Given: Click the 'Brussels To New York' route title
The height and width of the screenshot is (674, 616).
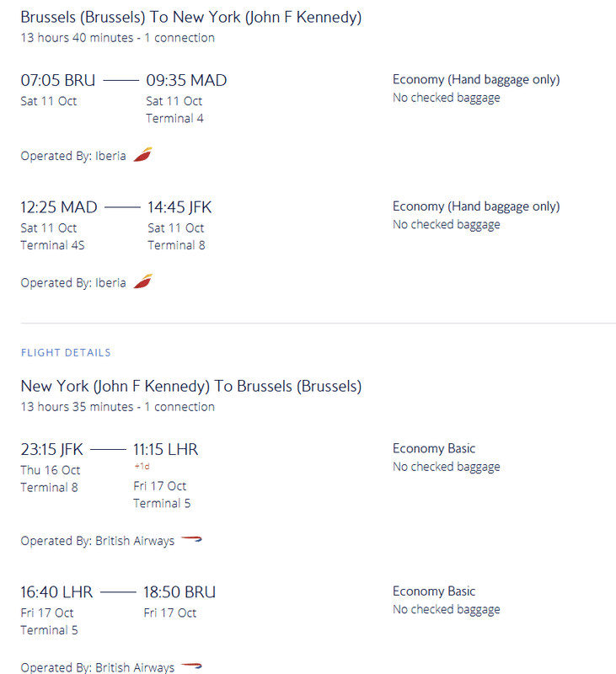Looking at the screenshot, I should pos(190,17).
